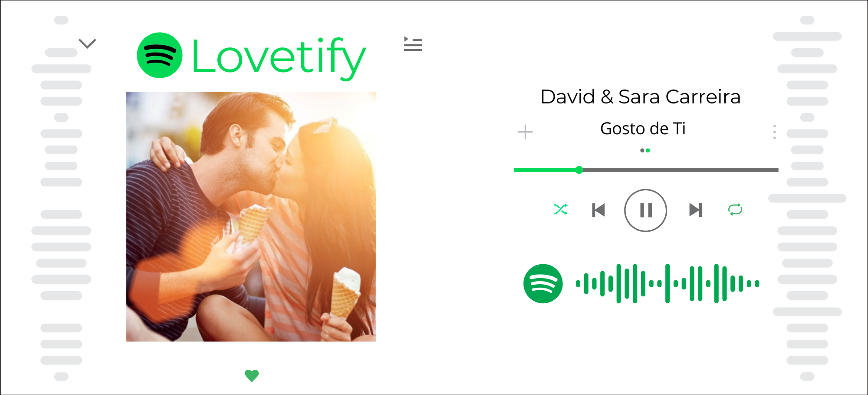Image resolution: width=868 pixels, height=395 pixels.
Task: Open the kissing couple album artwork
Action: (x=251, y=216)
